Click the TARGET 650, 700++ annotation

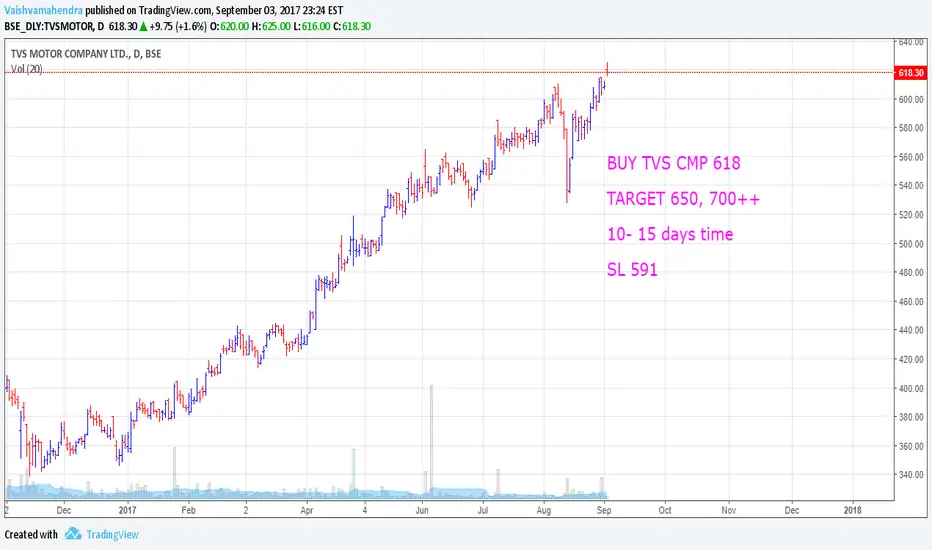tap(684, 198)
